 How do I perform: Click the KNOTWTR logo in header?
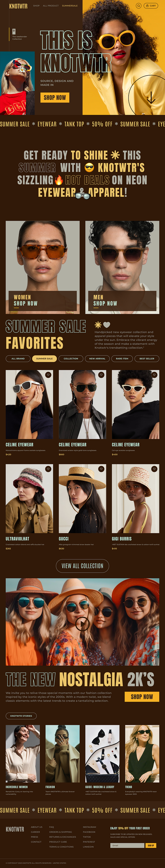pos(19,6)
